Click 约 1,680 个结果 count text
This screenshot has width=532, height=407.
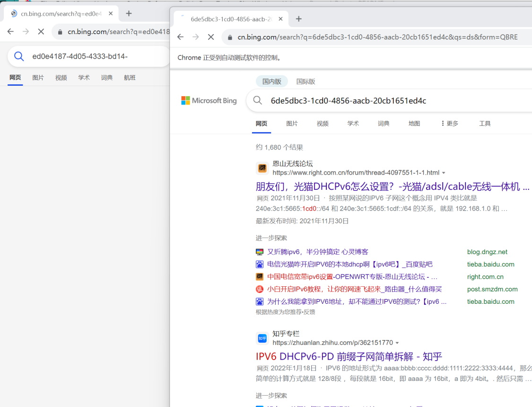(x=279, y=147)
